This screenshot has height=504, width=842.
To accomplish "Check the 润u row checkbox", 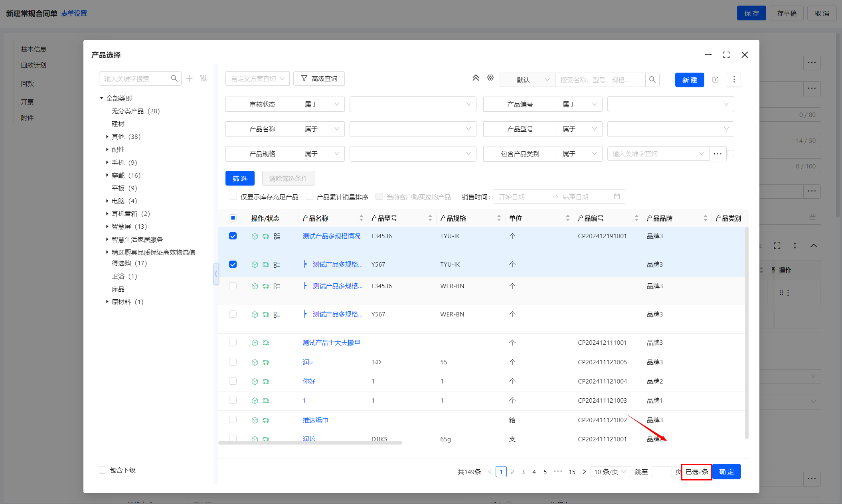I will [233, 362].
